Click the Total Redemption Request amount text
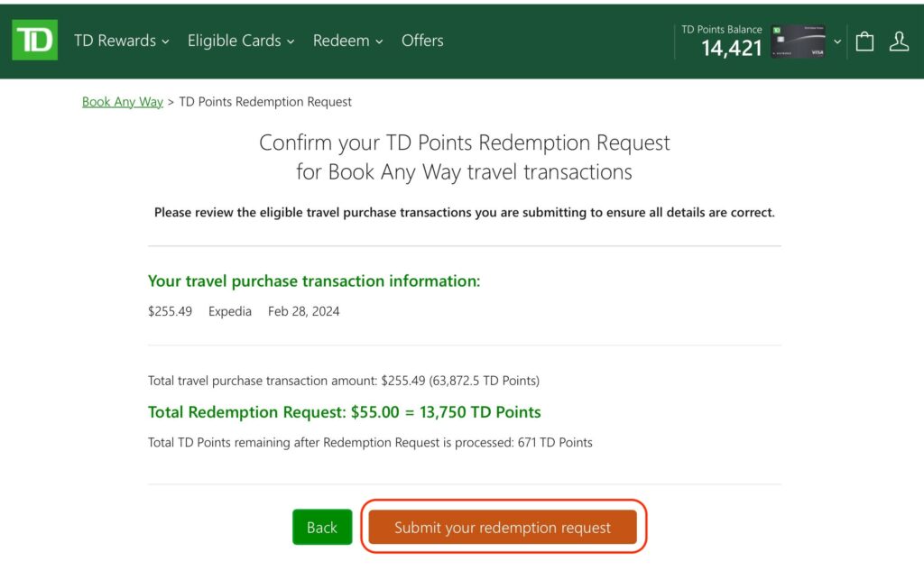Image resolution: width=924 pixels, height=580 pixels. click(344, 411)
